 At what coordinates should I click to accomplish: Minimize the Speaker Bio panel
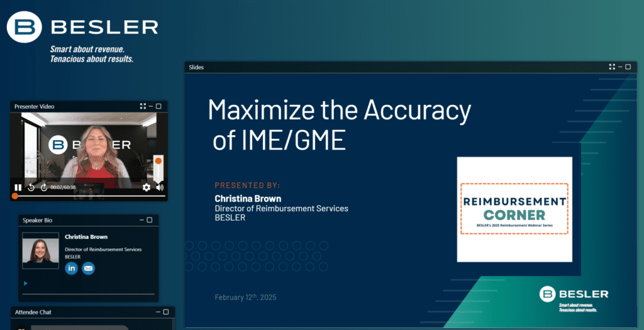142,220
